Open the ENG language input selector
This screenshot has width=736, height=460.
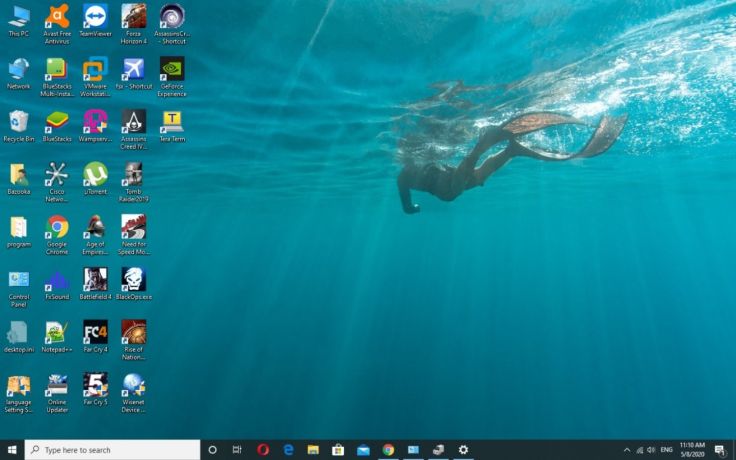(667, 450)
